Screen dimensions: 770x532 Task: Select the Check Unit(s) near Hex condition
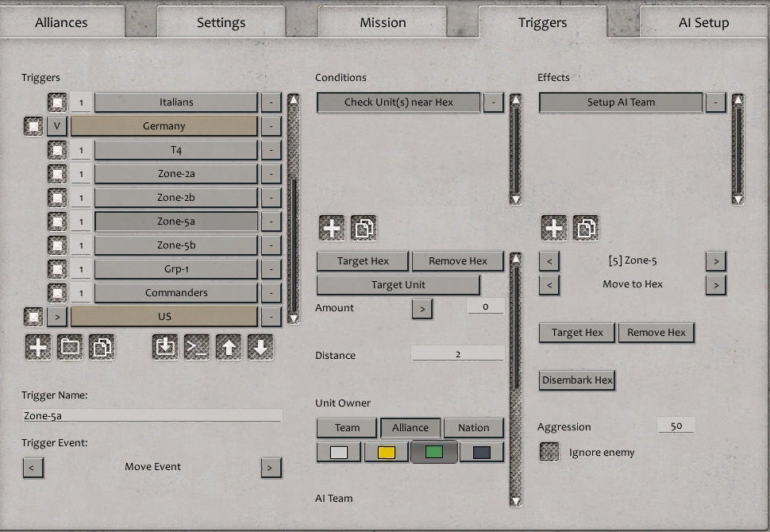point(398,102)
